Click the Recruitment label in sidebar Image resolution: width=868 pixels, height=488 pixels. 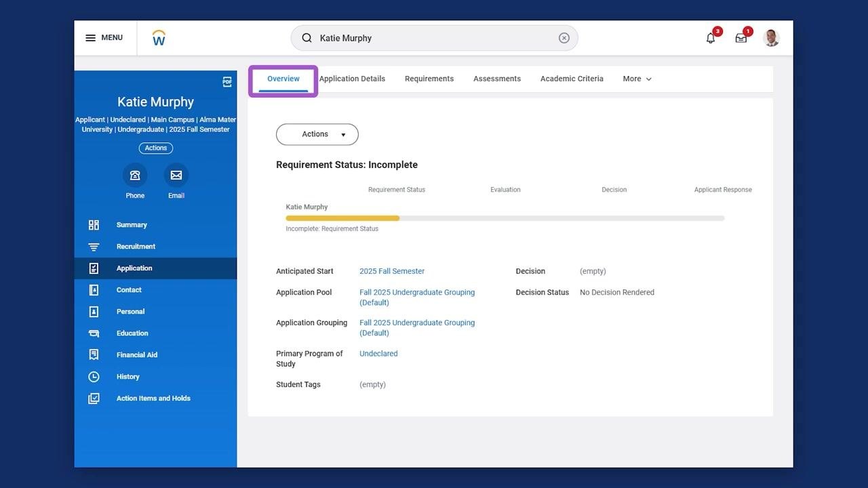click(x=136, y=247)
